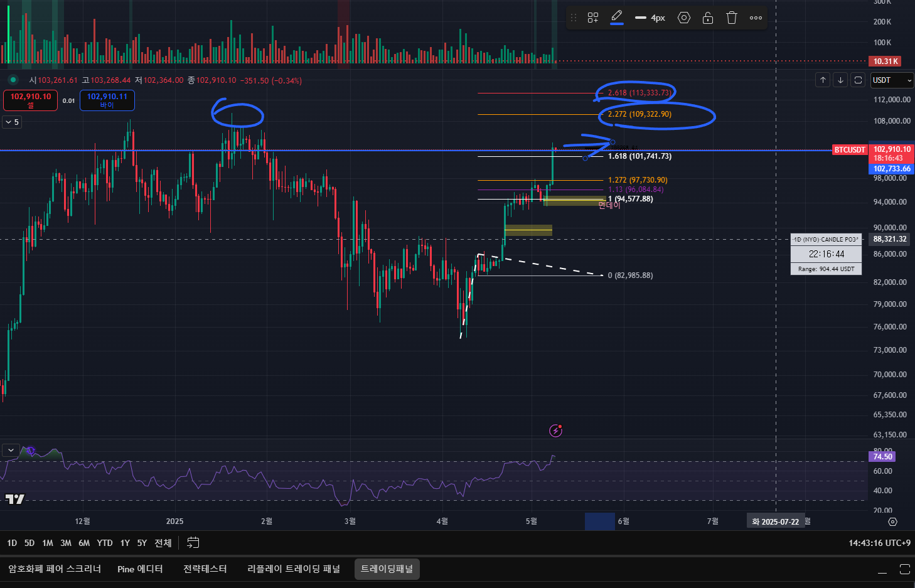
Task: Move pane up with arrow icon
Action: pos(823,80)
